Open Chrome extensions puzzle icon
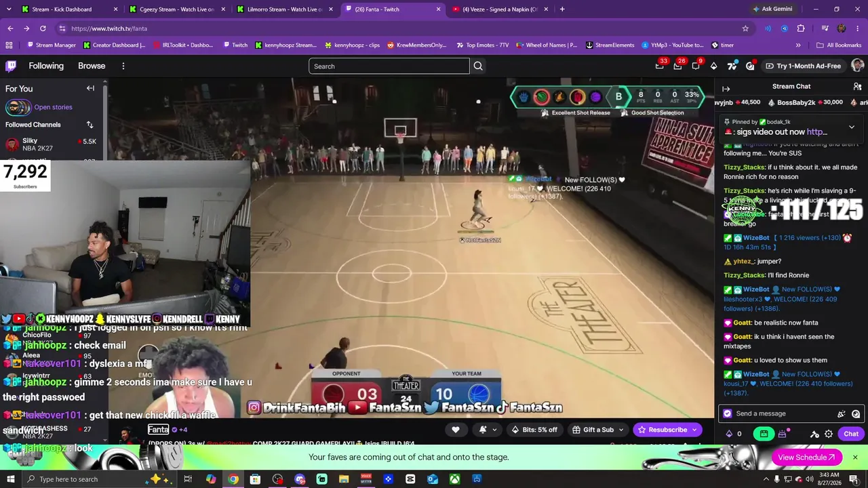The height and width of the screenshot is (488, 868). pyautogui.click(x=801, y=28)
